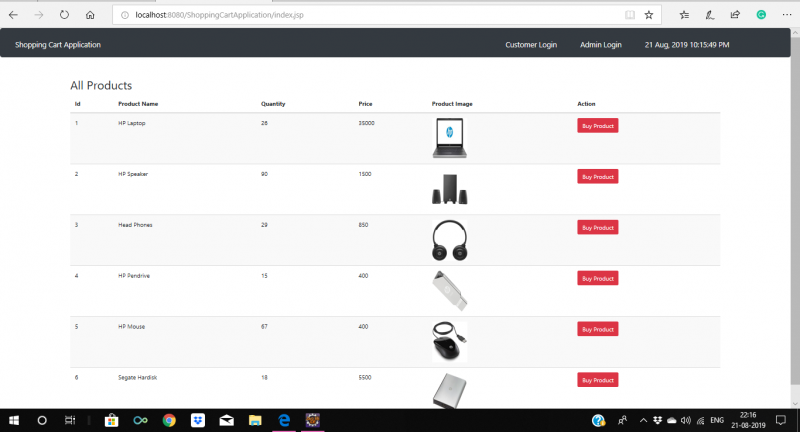The image size is (800, 432).
Task: Buy Product for HP Speaker
Action: 597,176
